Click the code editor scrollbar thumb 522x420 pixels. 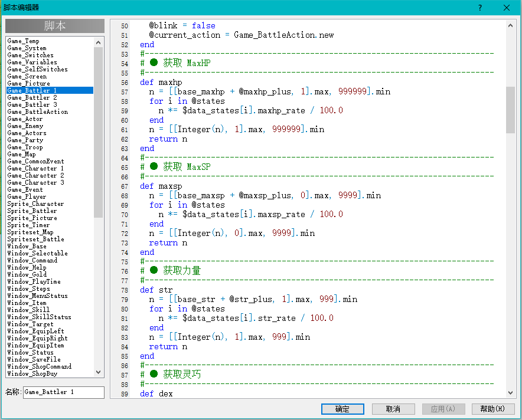[x=510, y=110]
